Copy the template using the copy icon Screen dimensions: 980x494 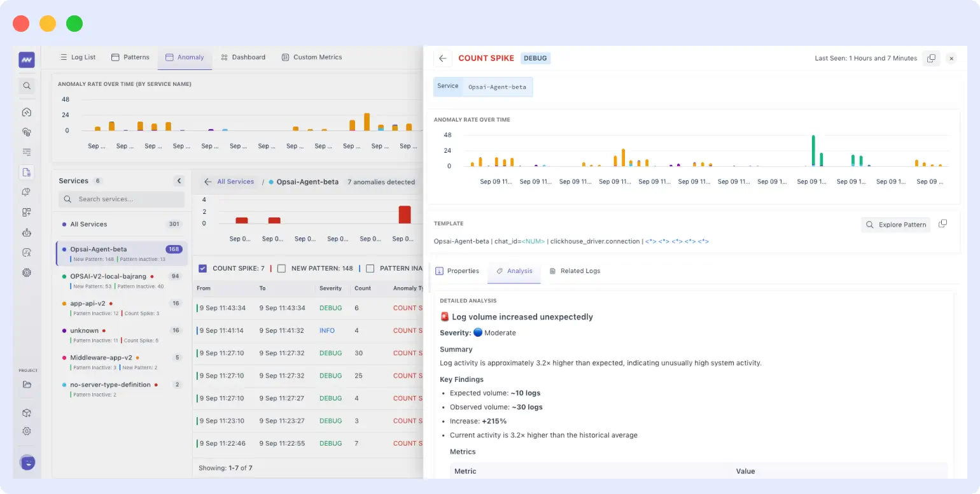tap(943, 224)
